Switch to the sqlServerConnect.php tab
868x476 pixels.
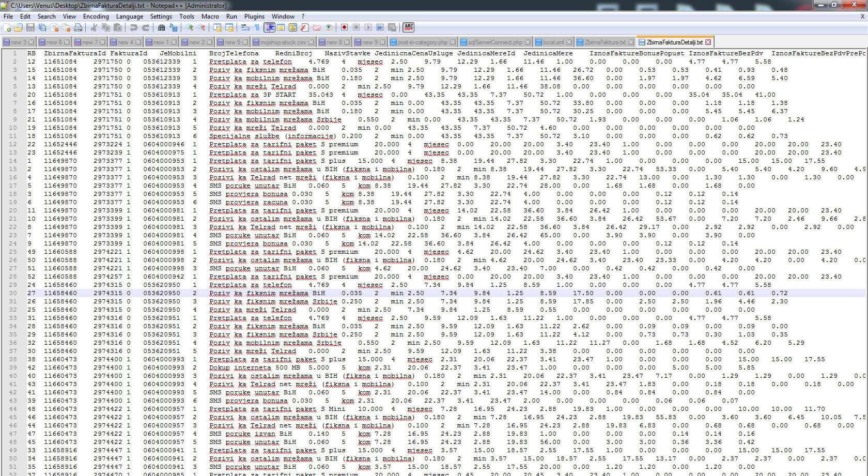click(x=495, y=42)
